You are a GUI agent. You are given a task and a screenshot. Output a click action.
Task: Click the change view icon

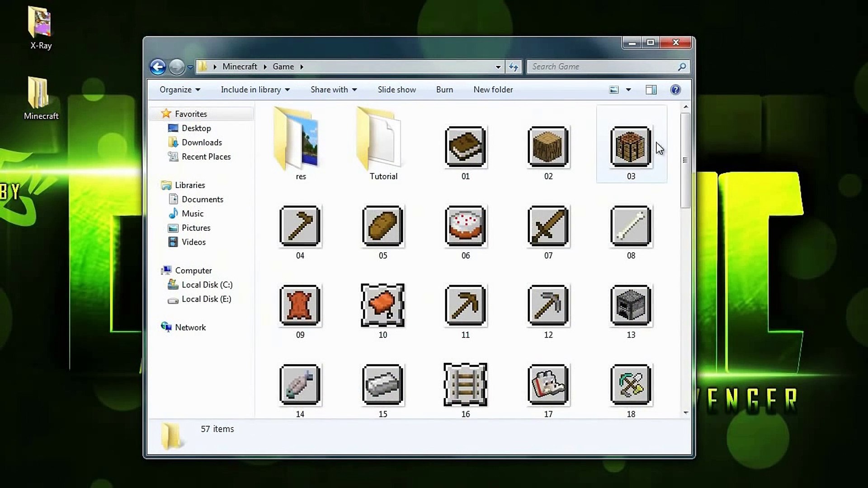pos(614,89)
